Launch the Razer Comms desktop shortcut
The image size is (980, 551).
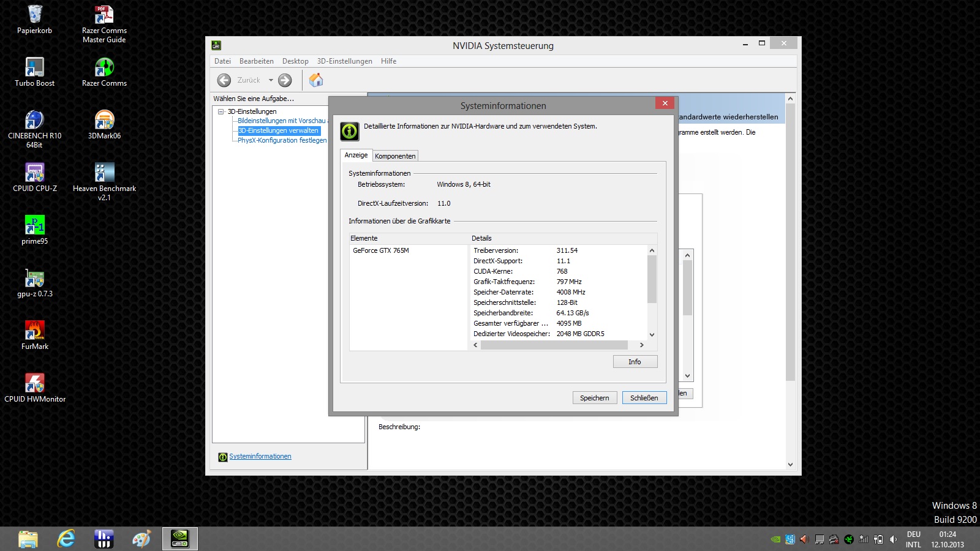104,72
